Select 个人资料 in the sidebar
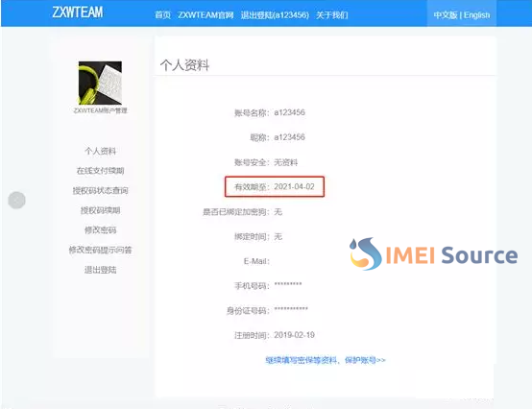 pos(100,151)
